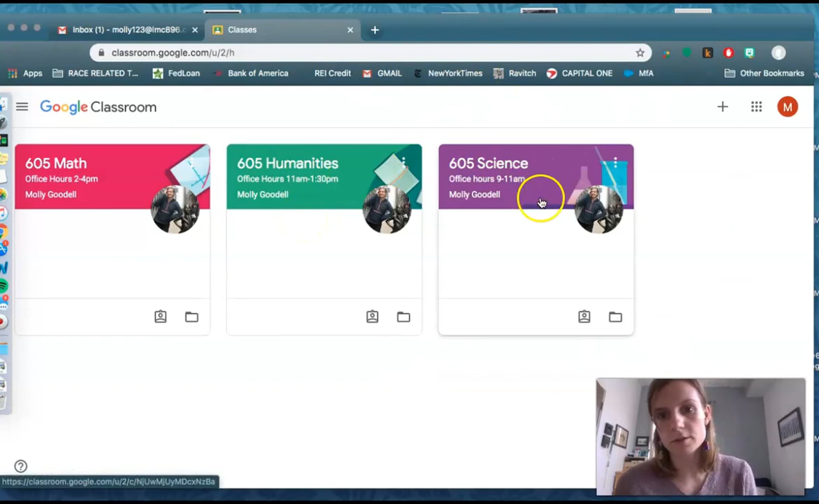Open gradebook icon on 605 Humanities card
Viewport: 819px width, 504px height.
pos(372,317)
